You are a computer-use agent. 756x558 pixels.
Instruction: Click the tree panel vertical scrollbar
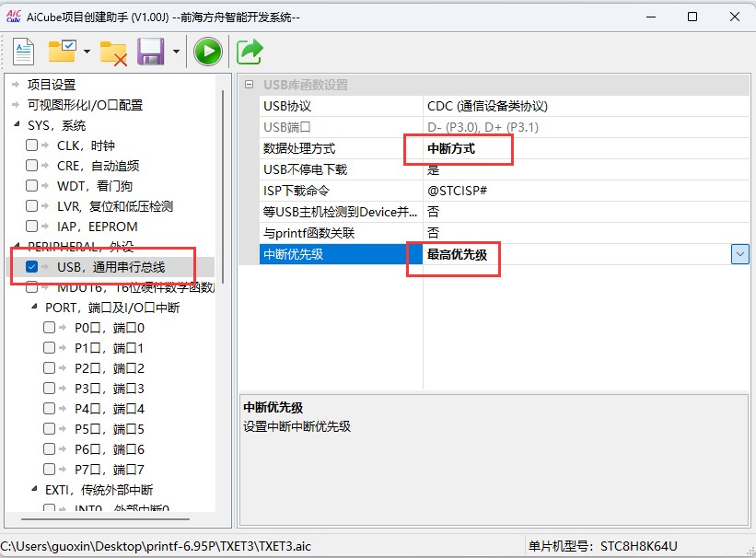pyautogui.click(x=223, y=186)
